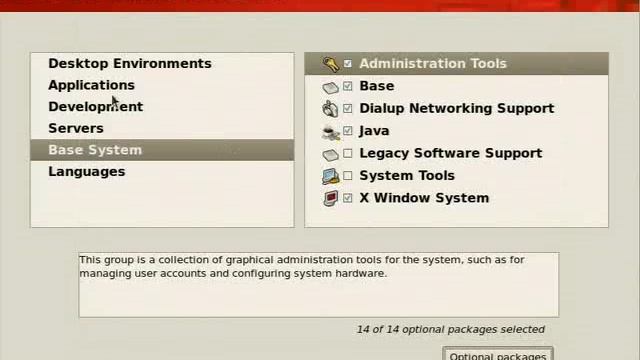Select the Applications category
Viewport: 640px width, 360px height.
(162, 85)
